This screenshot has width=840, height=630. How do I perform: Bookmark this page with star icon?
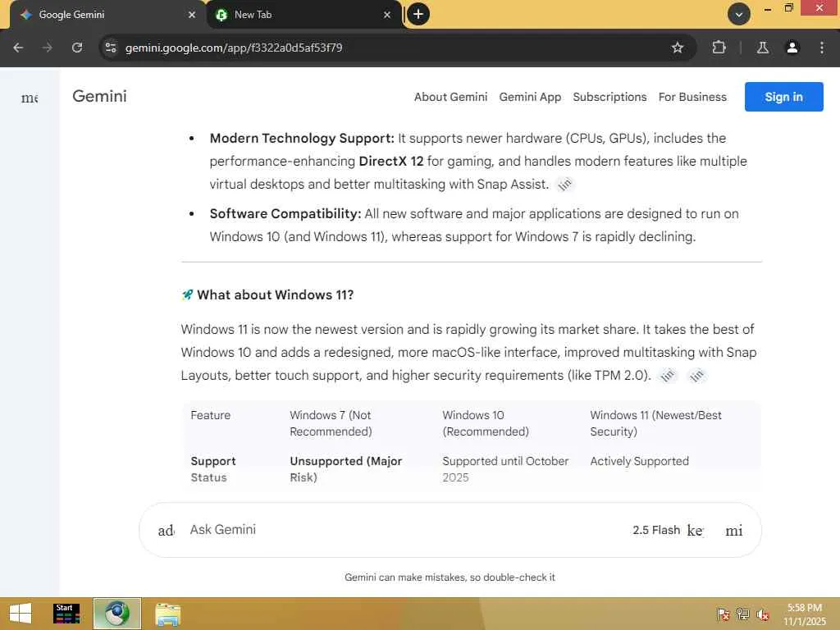pyautogui.click(x=678, y=48)
